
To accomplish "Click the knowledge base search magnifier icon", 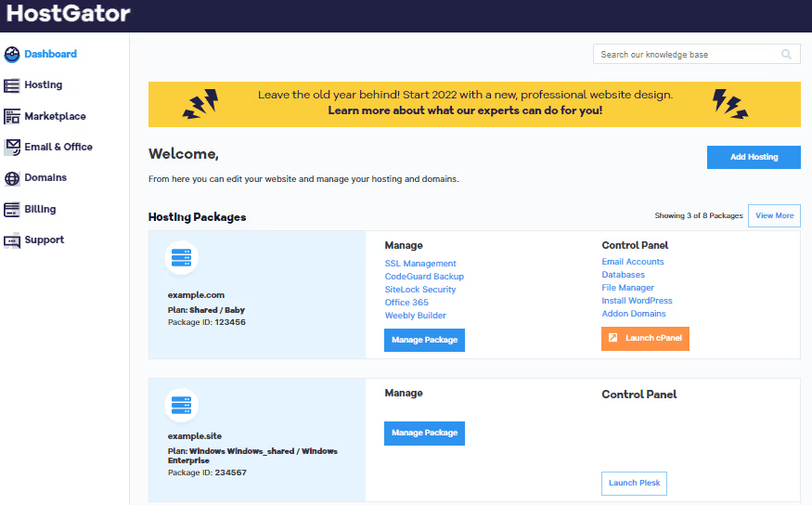I will pyautogui.click(x=786, y=55).
